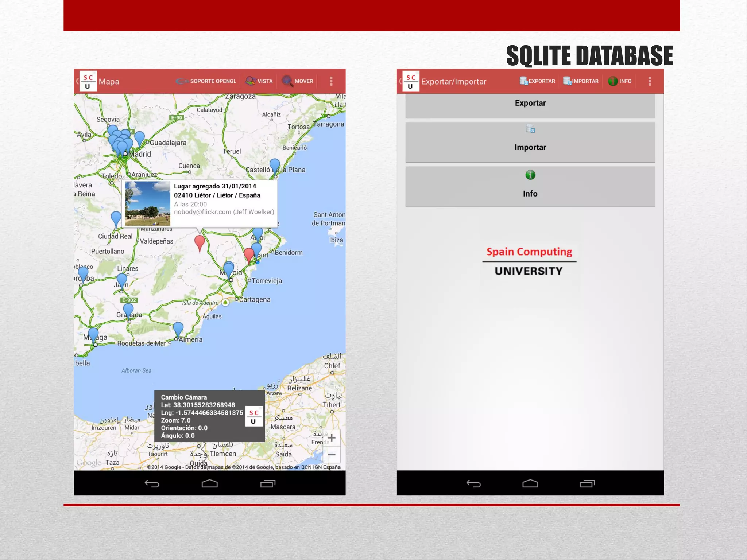Zoom in with the map plus button
The image size is (747, 560).
pos(332,437)
